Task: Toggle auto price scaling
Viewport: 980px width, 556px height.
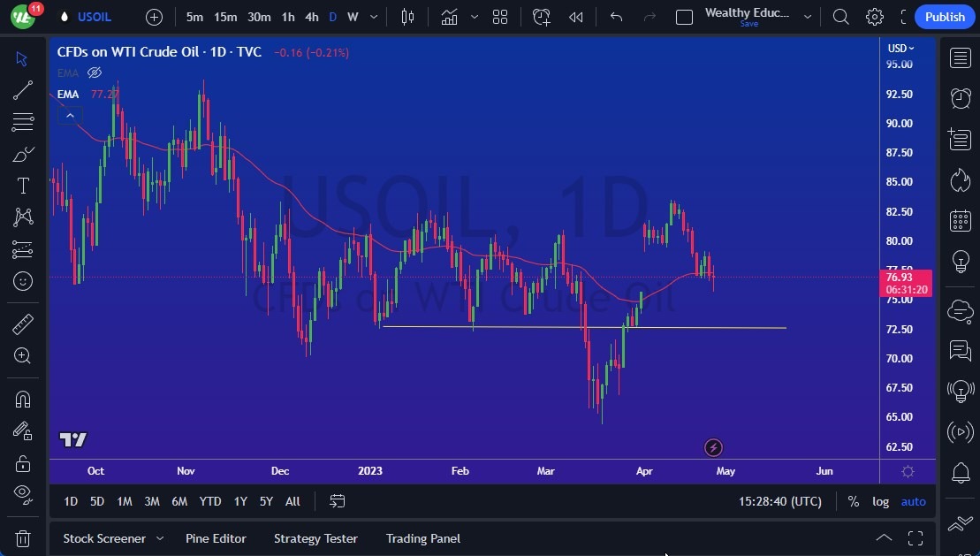Action: coord(913,501)
